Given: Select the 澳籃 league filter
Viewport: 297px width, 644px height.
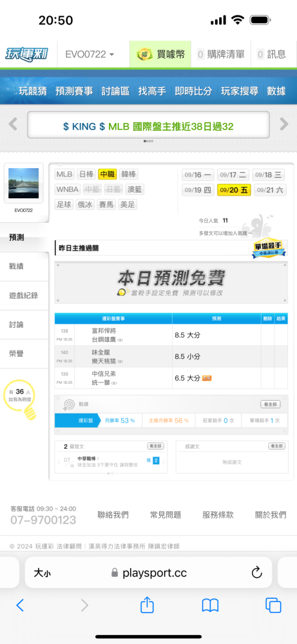Looking at the screenshot, I should point(135,189).
